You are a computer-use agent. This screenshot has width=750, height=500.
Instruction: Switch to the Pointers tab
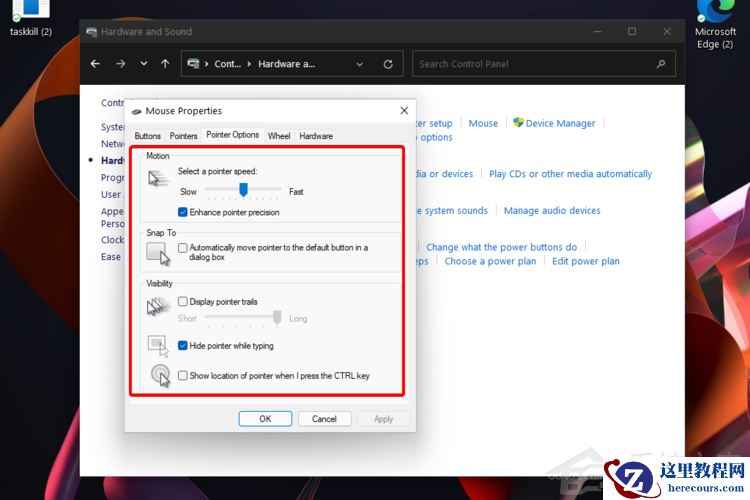183,136
